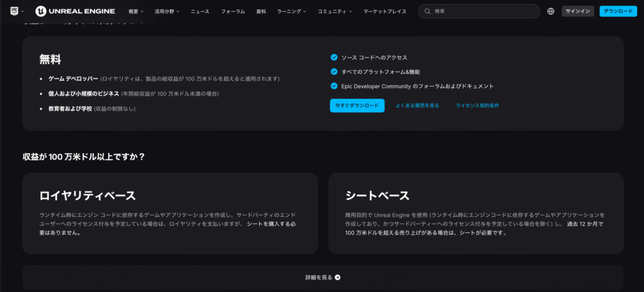This screenshot has width=644, height=292.
Task: Click the arrow icon beside 詳細を見る
Action: (338, 277)
